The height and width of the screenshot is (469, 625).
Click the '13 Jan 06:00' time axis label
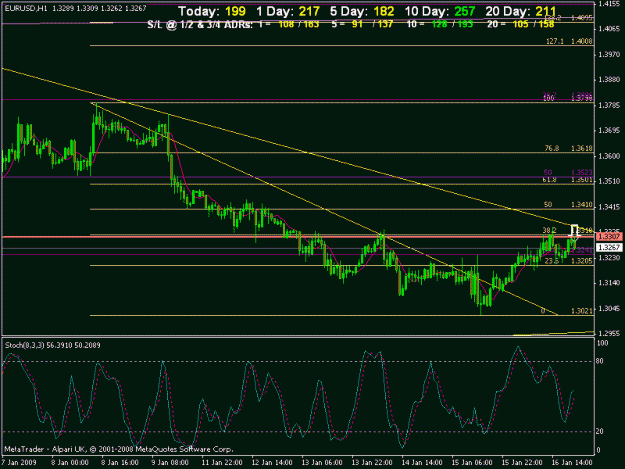pyautogui.click(x=322, y=463)
